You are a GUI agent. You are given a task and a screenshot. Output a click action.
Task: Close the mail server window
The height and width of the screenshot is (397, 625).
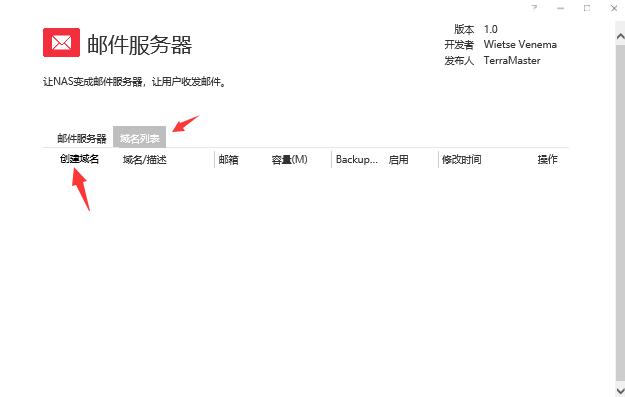point(614,8)
